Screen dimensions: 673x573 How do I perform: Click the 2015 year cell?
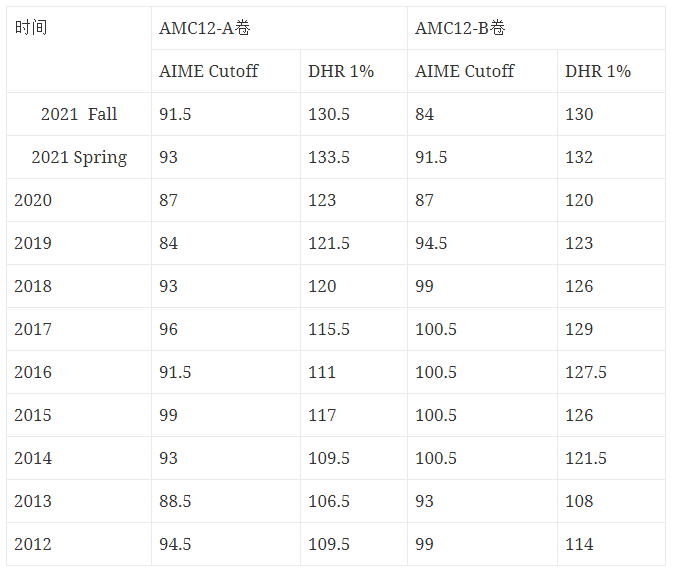(79, 415)
